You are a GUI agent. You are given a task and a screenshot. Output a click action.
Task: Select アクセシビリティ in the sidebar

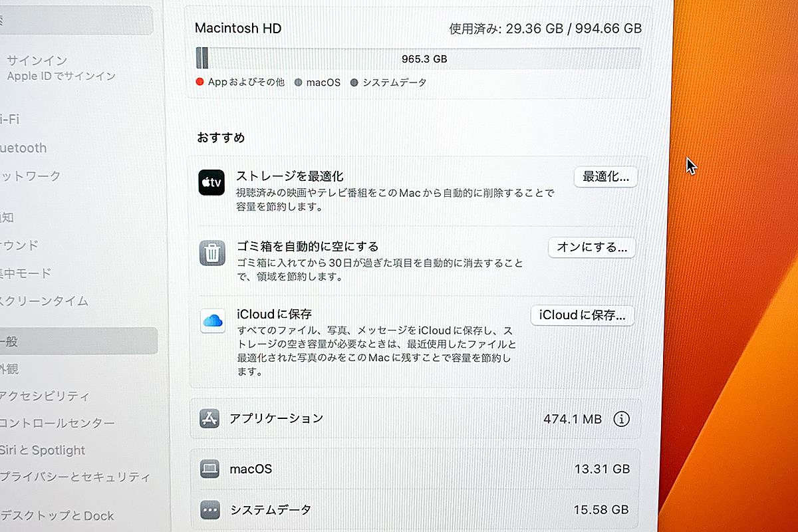(x=45, y=396)
